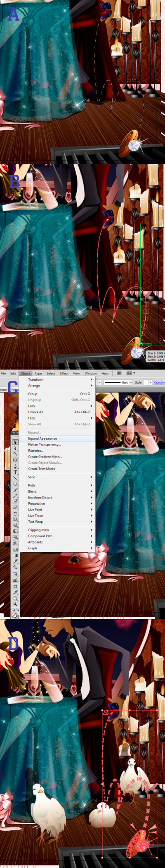Expand the Hide submenu

coord(57,418)
